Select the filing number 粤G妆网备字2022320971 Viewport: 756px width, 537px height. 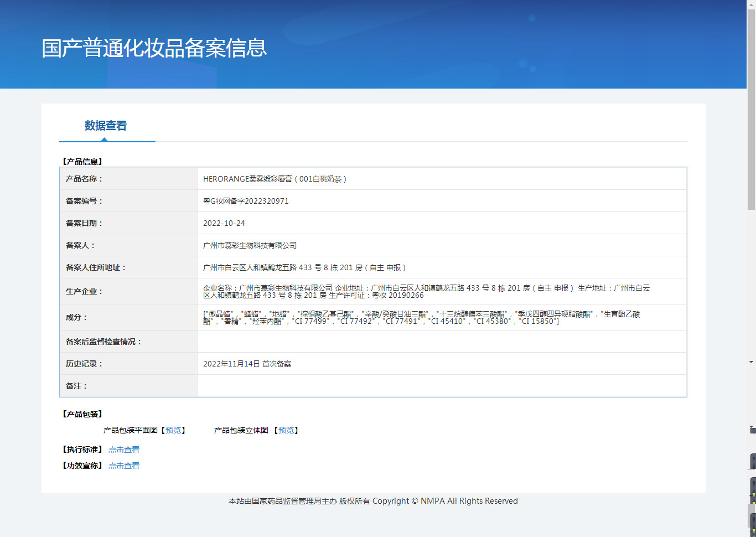point(246,201)
